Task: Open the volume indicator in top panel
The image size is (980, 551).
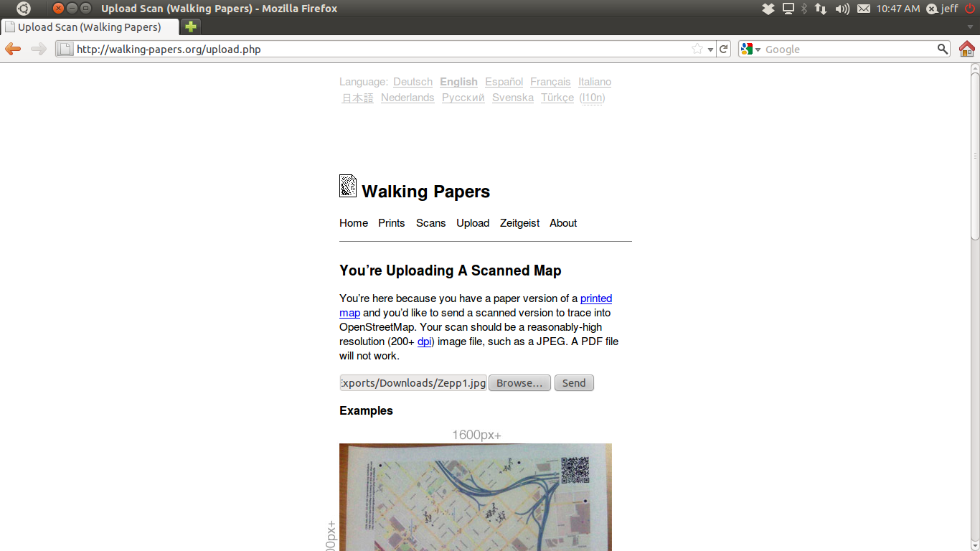Action: pos(842,9)
